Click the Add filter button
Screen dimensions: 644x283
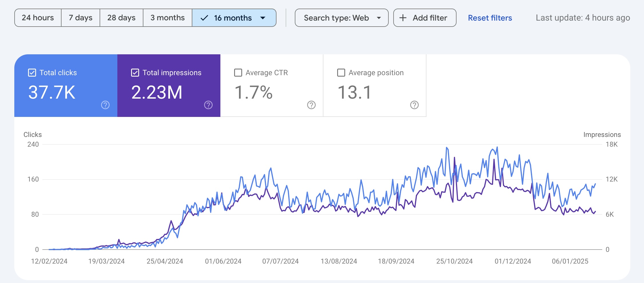pos(425,18)
